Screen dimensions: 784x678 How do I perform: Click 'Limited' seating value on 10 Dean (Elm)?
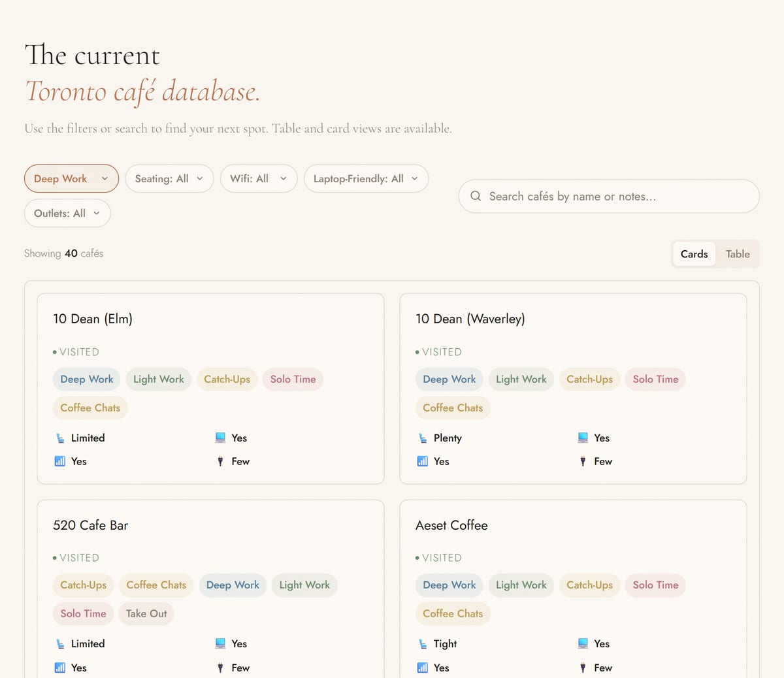(88, 438)
